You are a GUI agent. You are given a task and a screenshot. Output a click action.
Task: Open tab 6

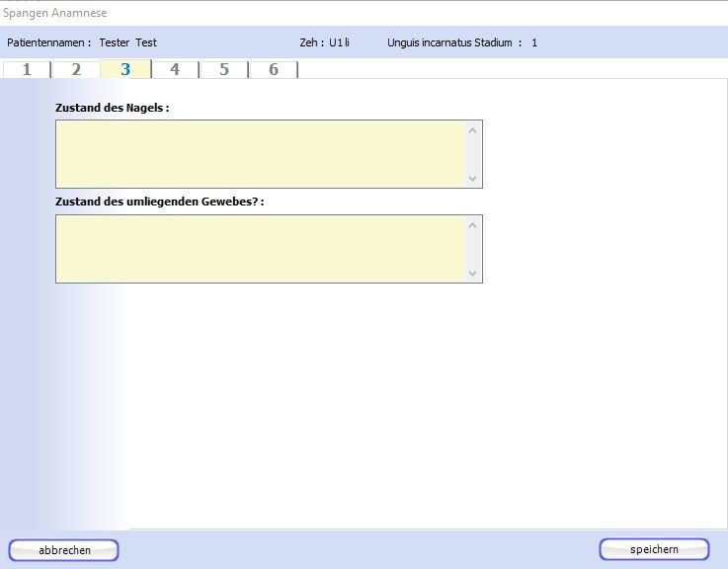[x=274, y=69]
